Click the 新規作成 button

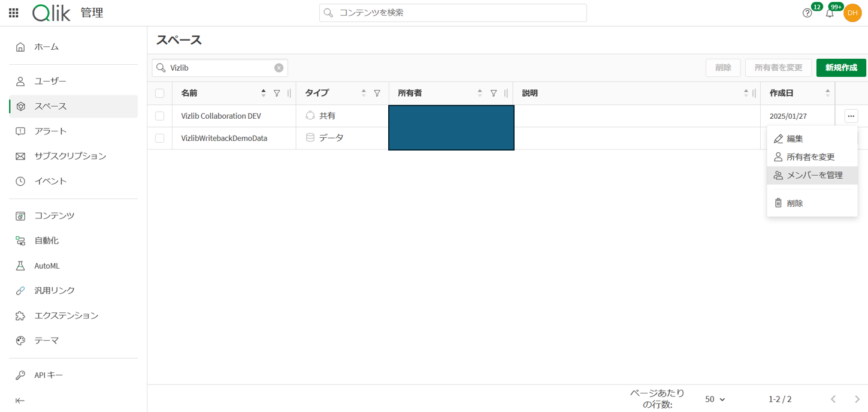(x=841, y=68)
